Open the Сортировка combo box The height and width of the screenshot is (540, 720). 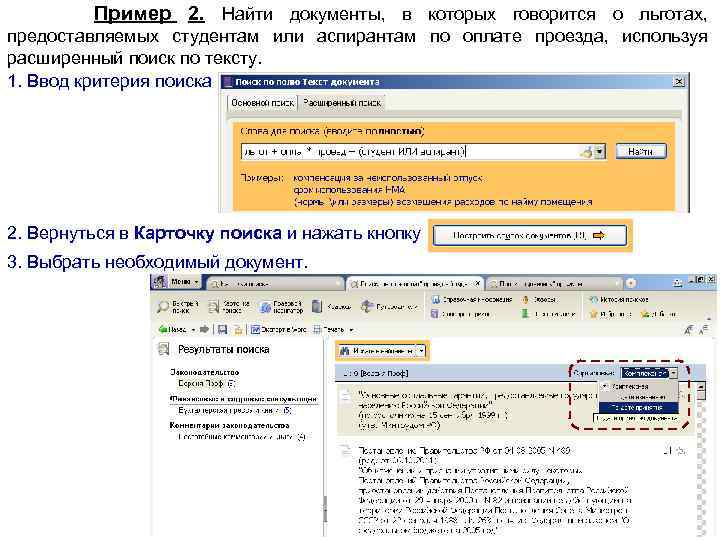[650, 373]
